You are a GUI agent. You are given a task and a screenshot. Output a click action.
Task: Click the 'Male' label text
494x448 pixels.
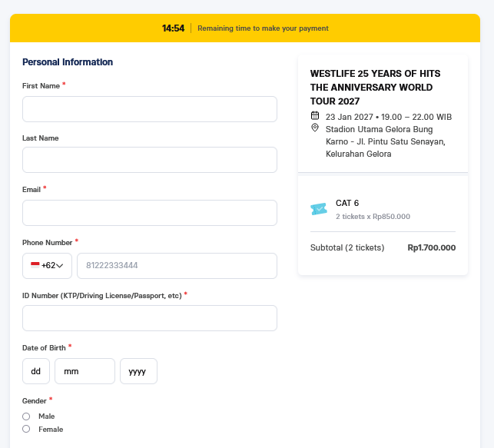[x=47, y=416]
